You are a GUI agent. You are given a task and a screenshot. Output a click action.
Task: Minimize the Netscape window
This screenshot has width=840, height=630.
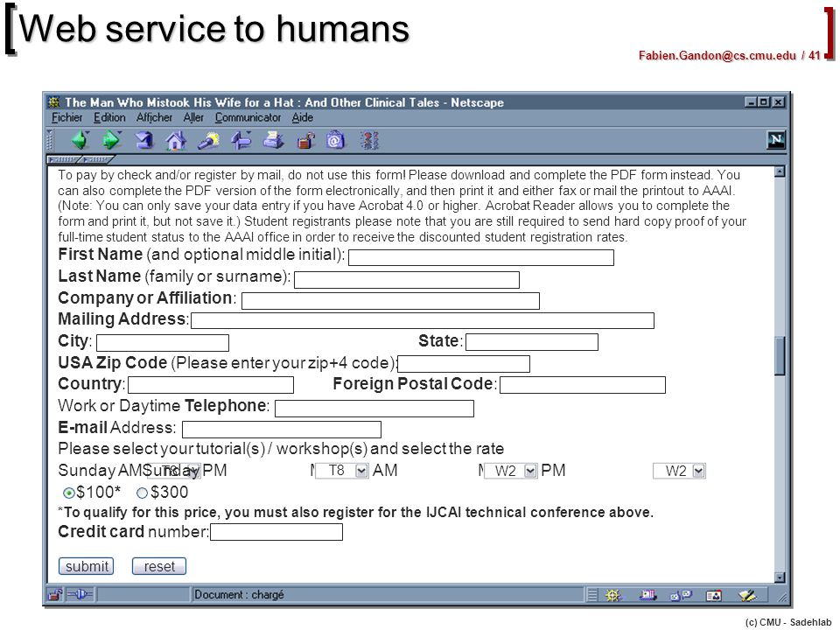tap(751, 101)
